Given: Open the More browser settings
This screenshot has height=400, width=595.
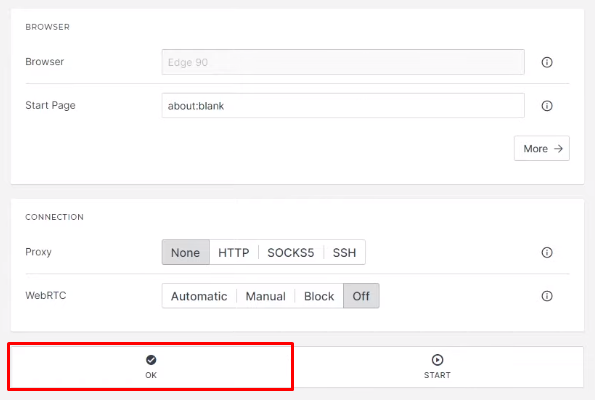Looking at the screenshot, I should tap(541, 148).
